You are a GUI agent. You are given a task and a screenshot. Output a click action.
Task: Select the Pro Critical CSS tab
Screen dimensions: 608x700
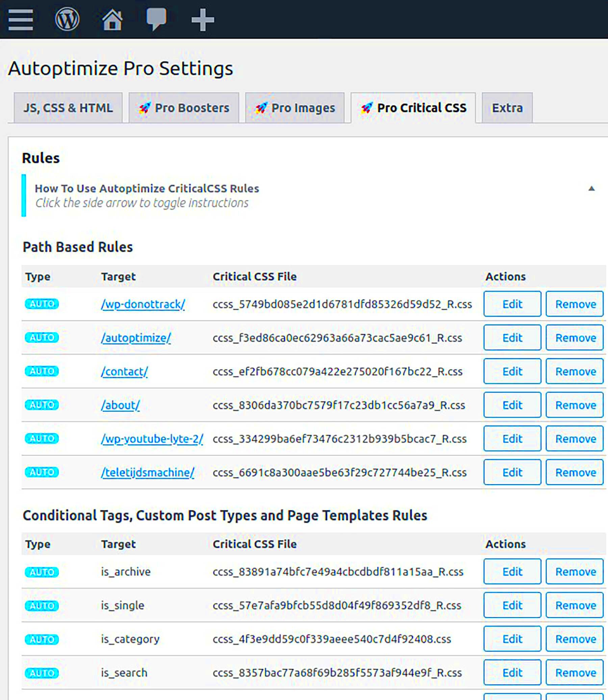click(x=413, y=108)
